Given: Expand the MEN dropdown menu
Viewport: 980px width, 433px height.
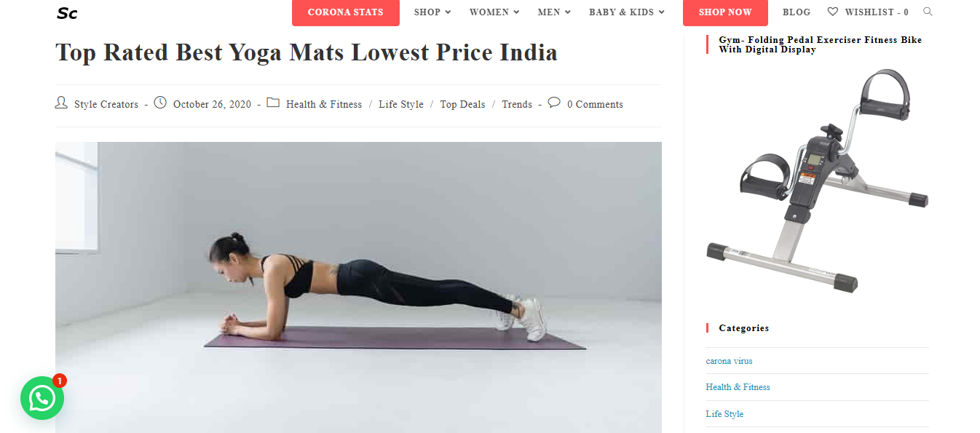Looking at the screenshot, I should coord(554,12).
